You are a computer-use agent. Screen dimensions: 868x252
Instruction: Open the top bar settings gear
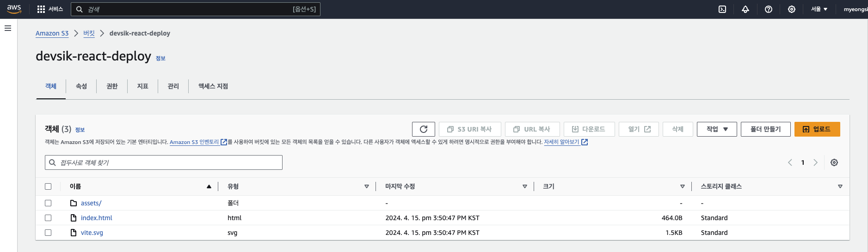click(x=792, y=9)
